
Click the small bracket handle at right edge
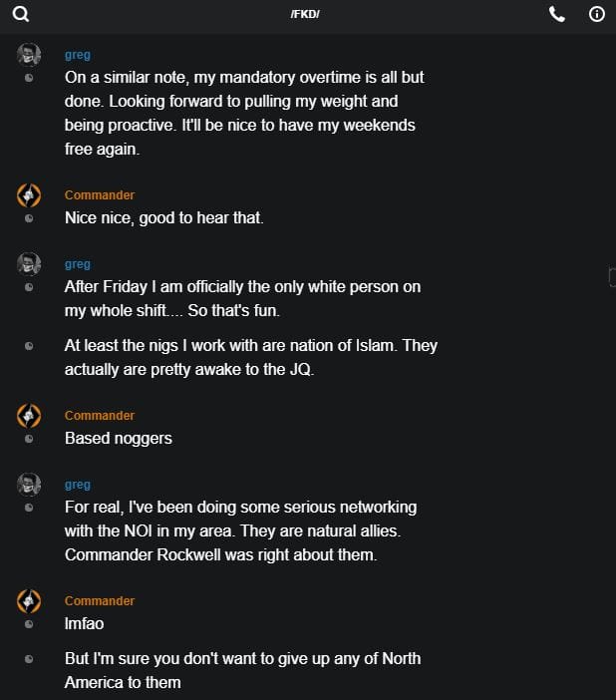pyautogui.click(x=611, y=277)
